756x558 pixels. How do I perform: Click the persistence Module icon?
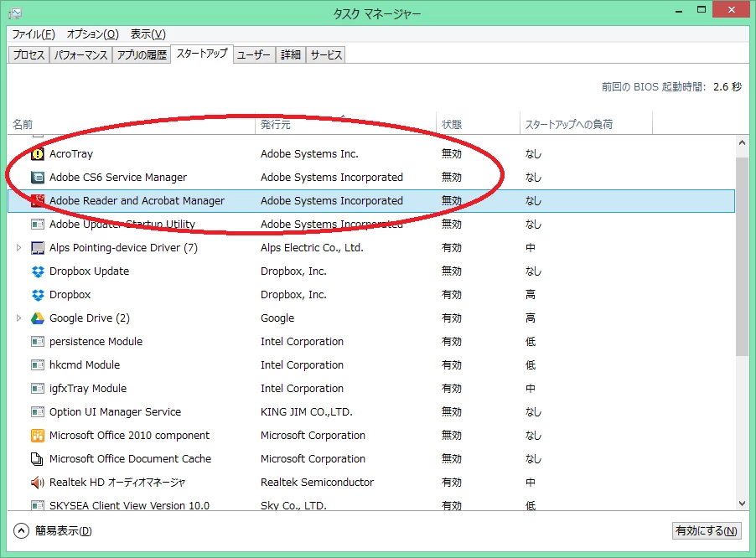38,342
